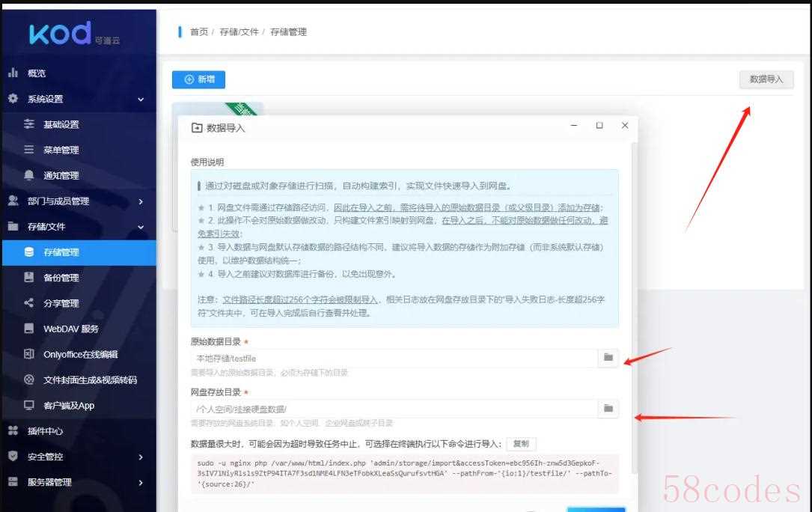Browse folder for 网盘存放目录 field
The width and height of the screenshot is (812, 512).
[x=608, y=409]
